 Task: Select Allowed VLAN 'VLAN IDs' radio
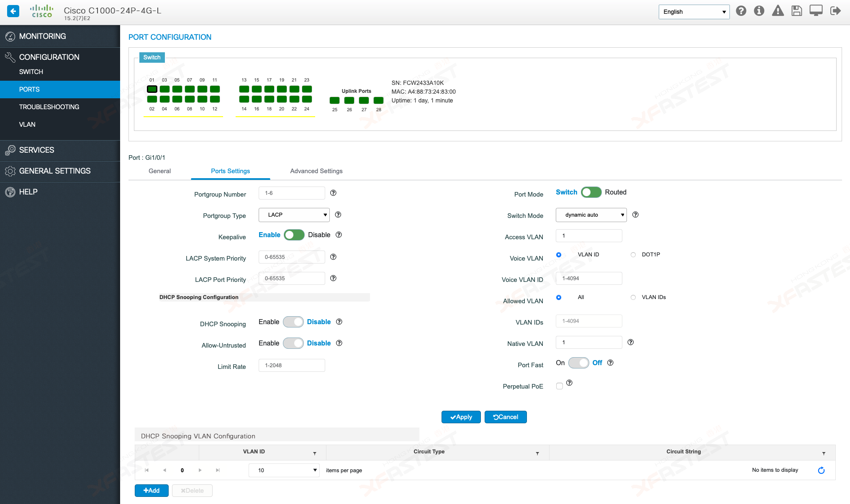point(633,297)
